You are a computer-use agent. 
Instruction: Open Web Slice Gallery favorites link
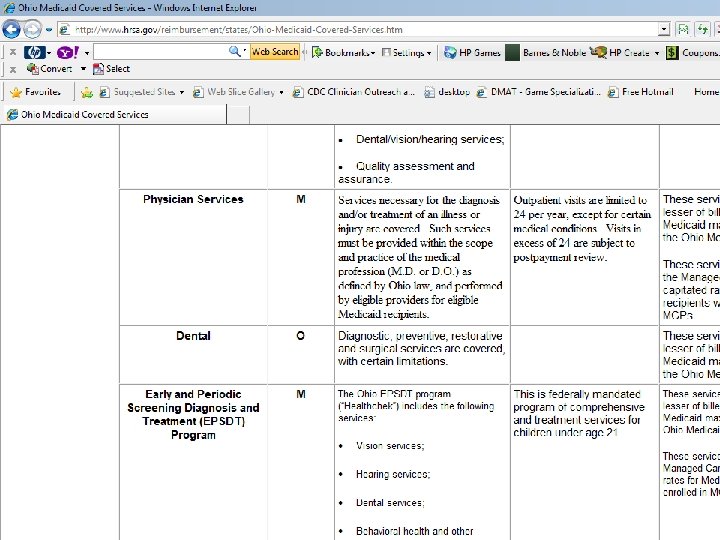238,92
